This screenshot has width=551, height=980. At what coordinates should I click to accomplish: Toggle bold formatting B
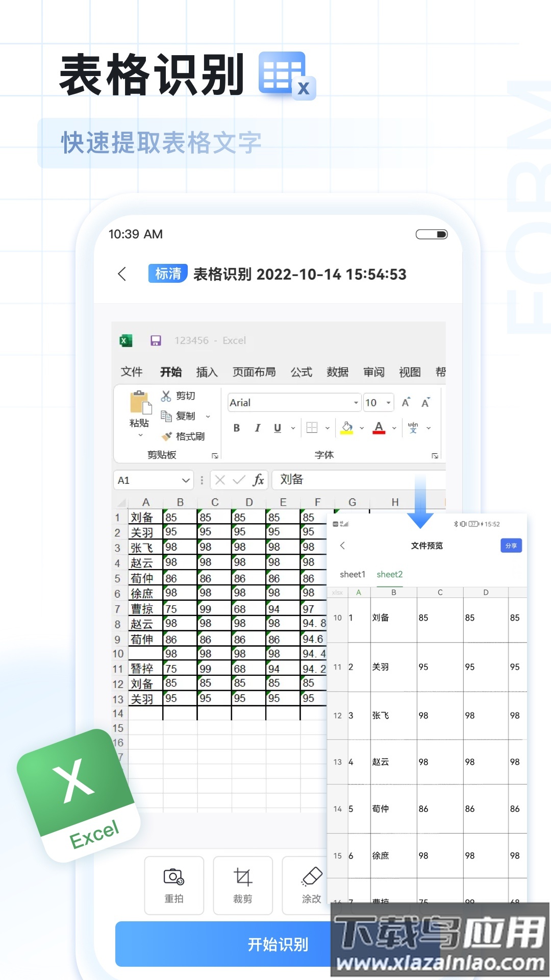point(237,428)
